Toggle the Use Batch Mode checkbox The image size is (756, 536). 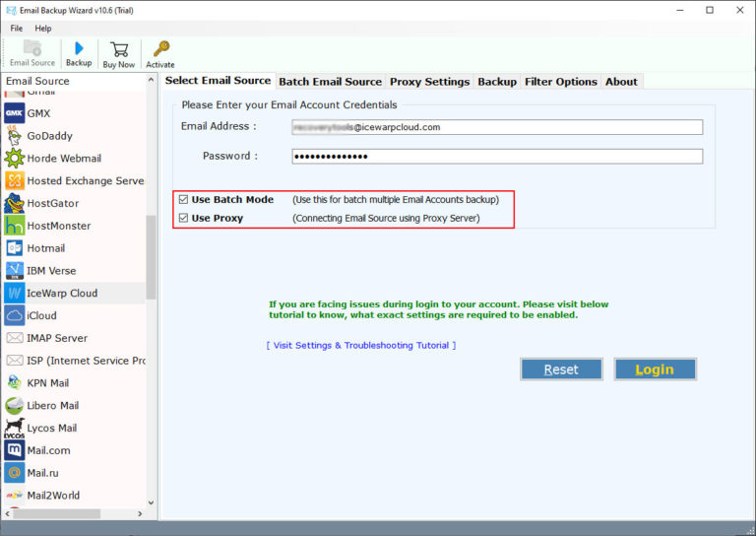click(183, 199)
